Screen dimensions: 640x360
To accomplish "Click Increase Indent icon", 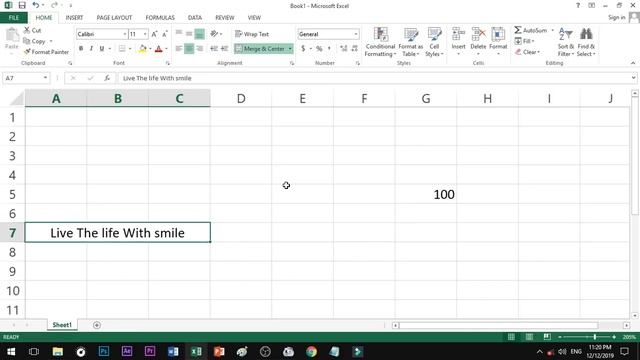I will (x=224, y=49).
